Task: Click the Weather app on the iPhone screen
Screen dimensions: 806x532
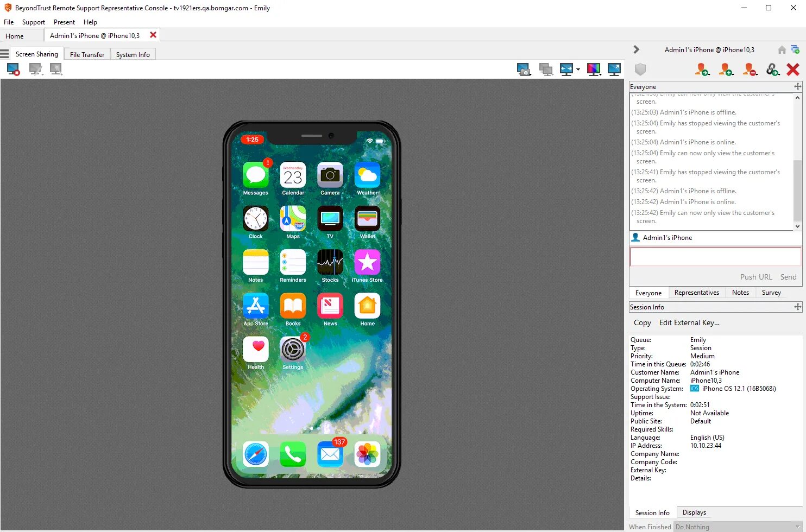Action: 367,175
